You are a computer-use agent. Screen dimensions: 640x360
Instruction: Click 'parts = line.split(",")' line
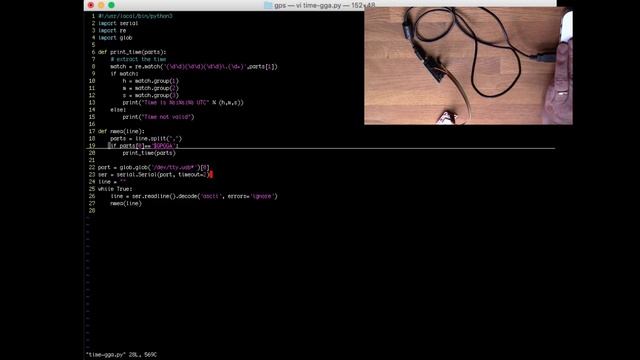click(x=146, y=138)
